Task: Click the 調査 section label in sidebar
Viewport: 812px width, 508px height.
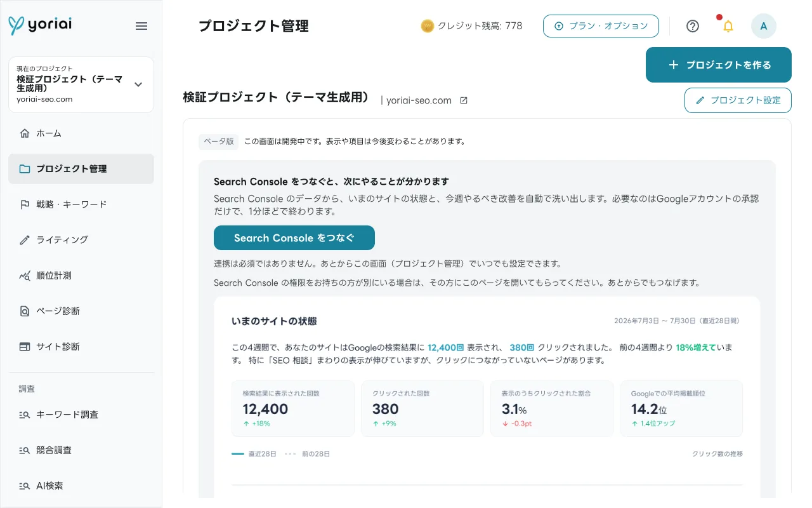Action: [27, 389]
